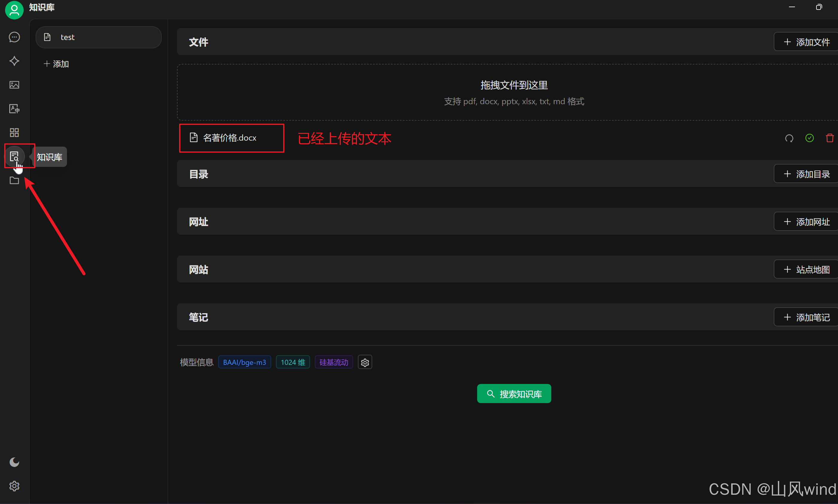Add a new knowledge base via 添加
838x504 pixels.
pyautogui.click(x=57, y=64)
